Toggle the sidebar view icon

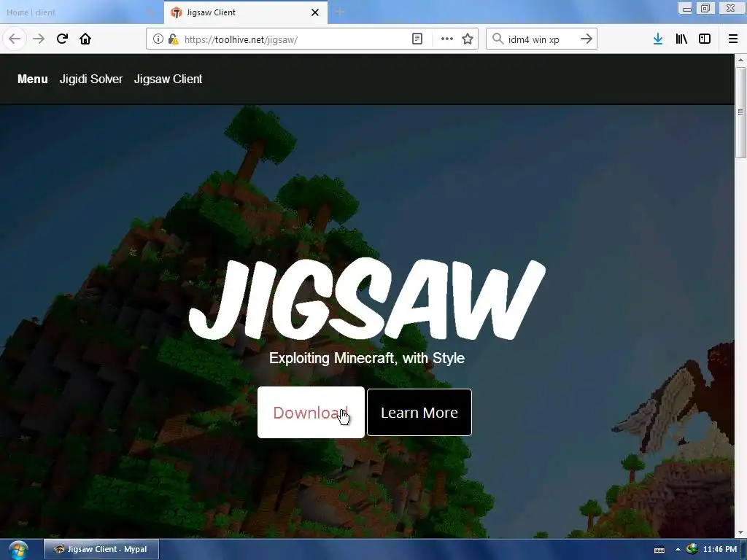click(705, 39)
